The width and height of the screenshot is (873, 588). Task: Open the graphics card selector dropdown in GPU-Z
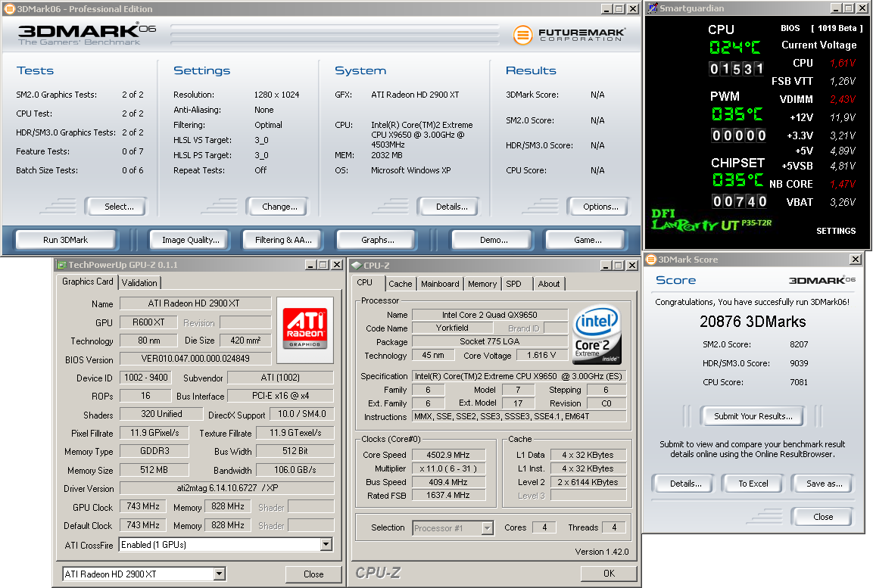coord(220,574)
